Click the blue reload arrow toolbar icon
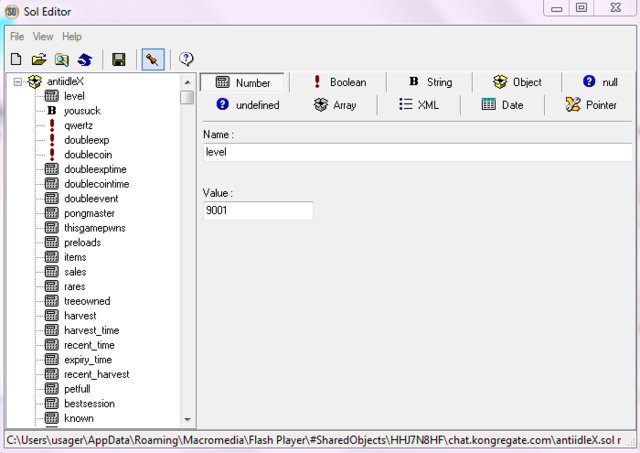The image size is (640, 453). (85, 60)
